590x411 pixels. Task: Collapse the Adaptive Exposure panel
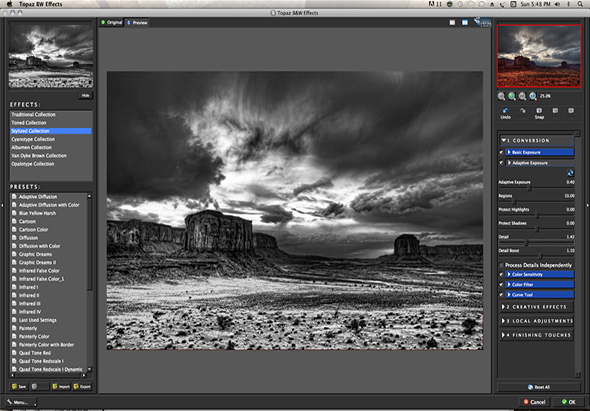coord(540,163)
